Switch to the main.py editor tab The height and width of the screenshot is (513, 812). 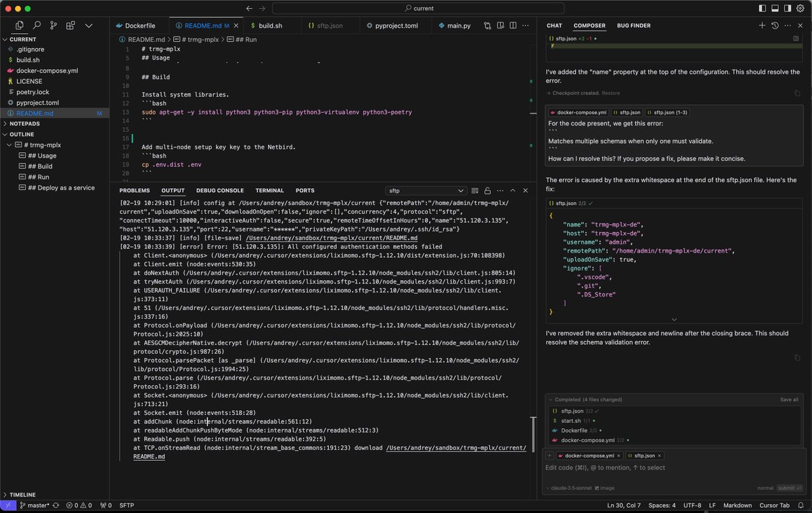pyautogui.click(x=454, y=26)
